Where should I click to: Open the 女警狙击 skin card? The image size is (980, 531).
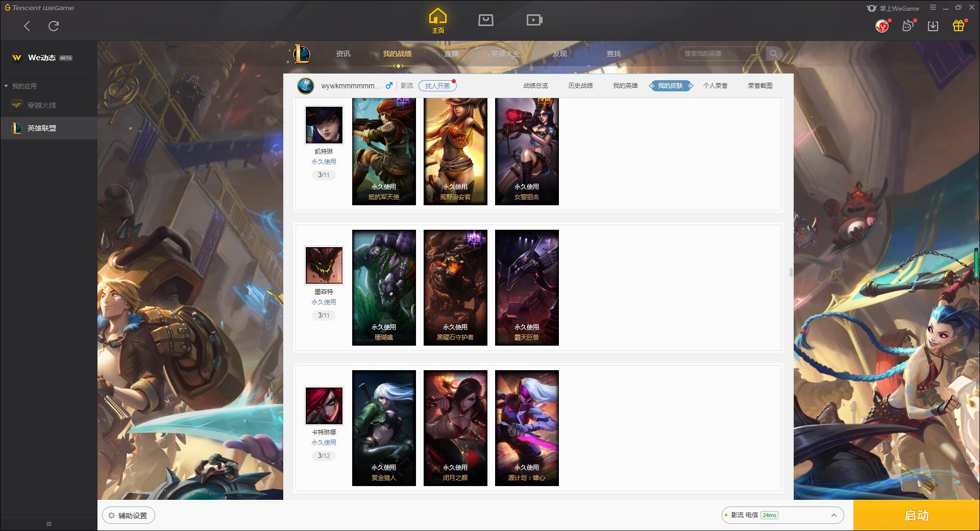point(527,152)
